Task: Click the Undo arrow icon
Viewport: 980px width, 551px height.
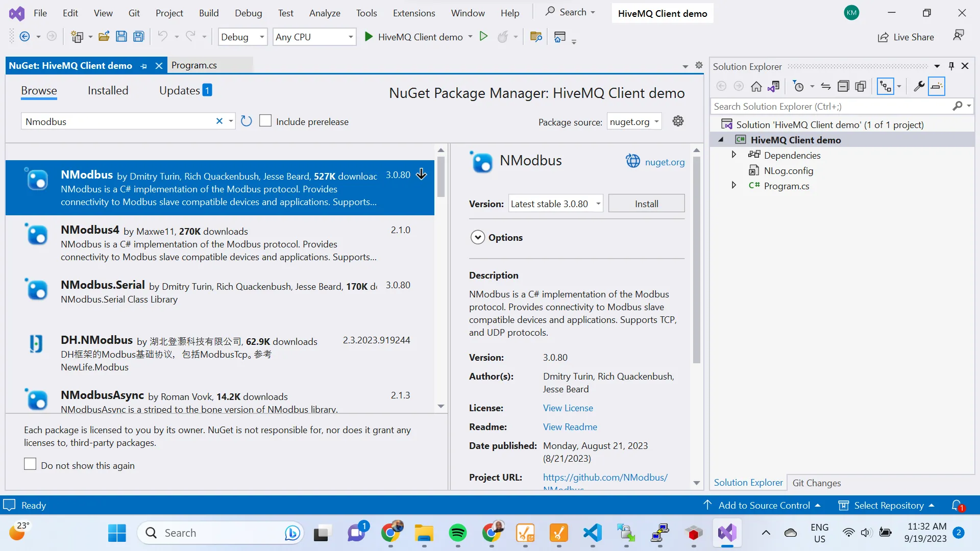Action: (x=162, y=37)
